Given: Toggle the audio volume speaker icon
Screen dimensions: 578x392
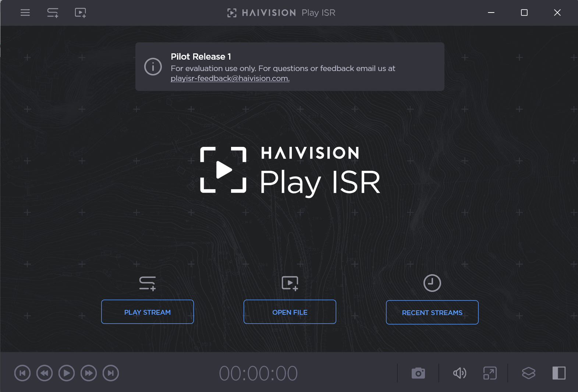Looking at the screenshot, I should coord(460,373).
